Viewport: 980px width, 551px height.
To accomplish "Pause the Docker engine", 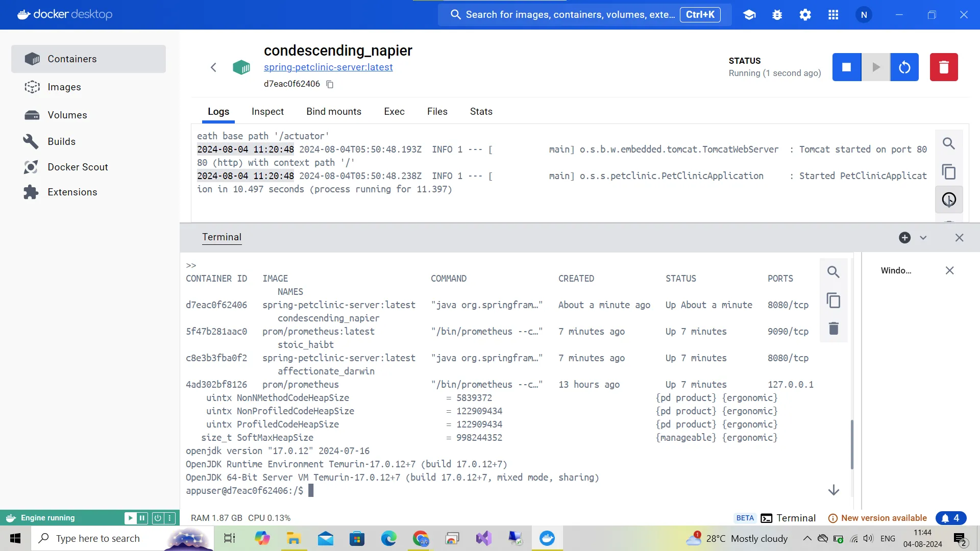I will (x=142, y=518).
